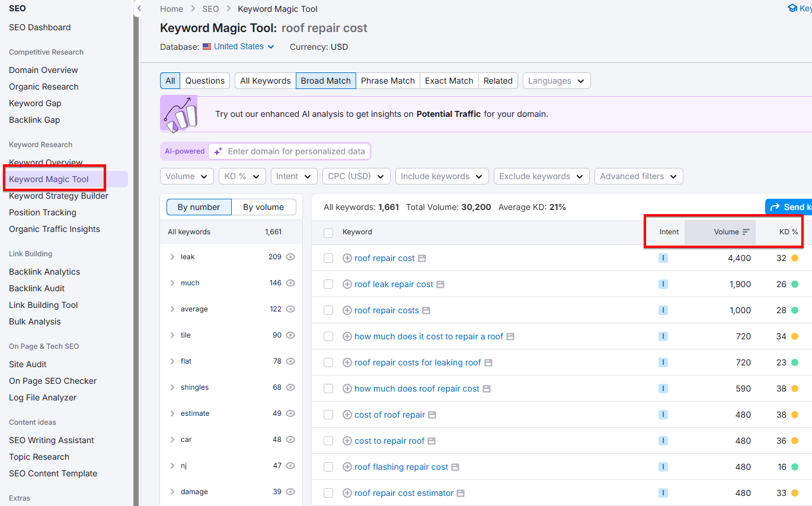The width and height of the screenshot is (812, 506).
Task: Click the intent badge for 'roof repair cost'
Action: pos(663,258)
